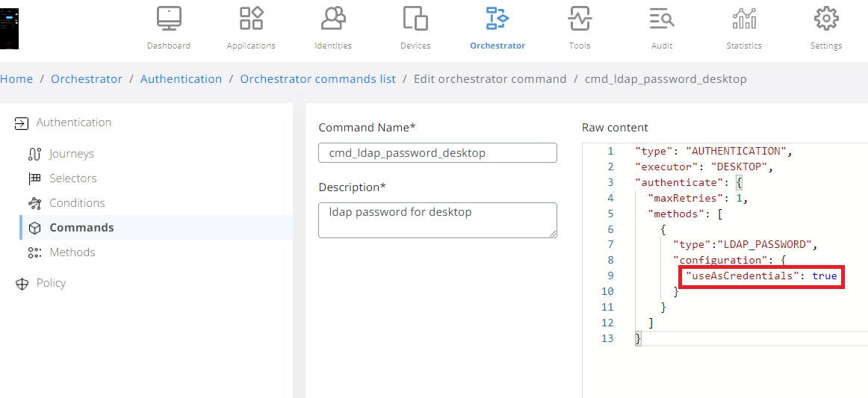Switch to Methods in the sidebar

(72, 252)
